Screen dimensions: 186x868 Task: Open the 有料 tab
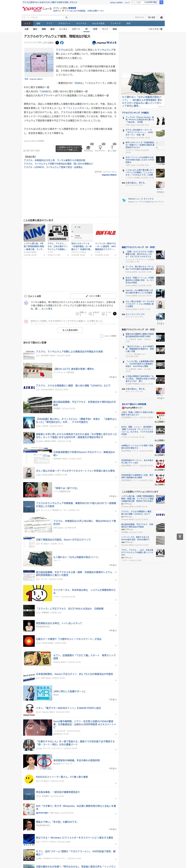tap(128, 24)
